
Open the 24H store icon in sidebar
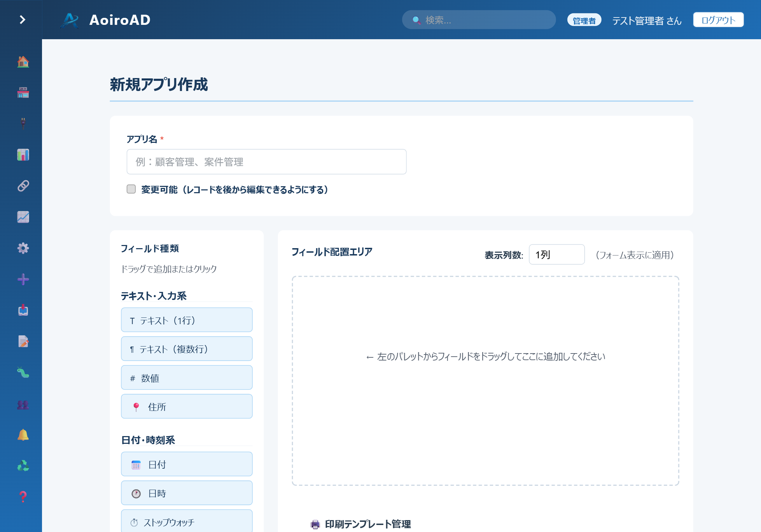23,93
